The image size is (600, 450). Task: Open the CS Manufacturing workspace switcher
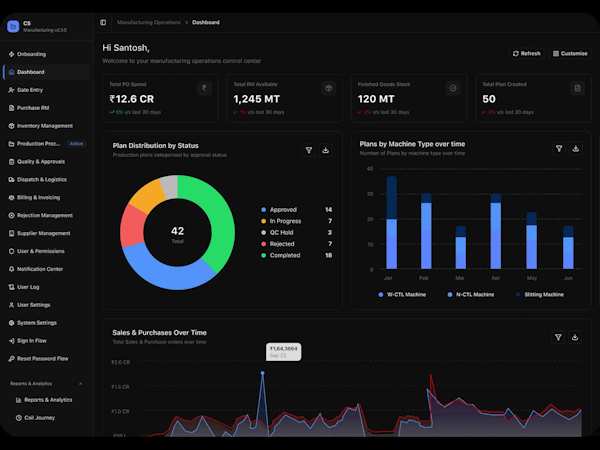38,26
